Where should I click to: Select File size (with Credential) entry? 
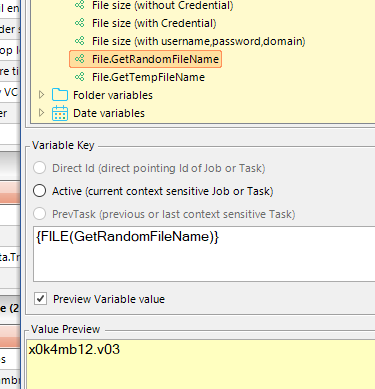[x=154, y=23]
